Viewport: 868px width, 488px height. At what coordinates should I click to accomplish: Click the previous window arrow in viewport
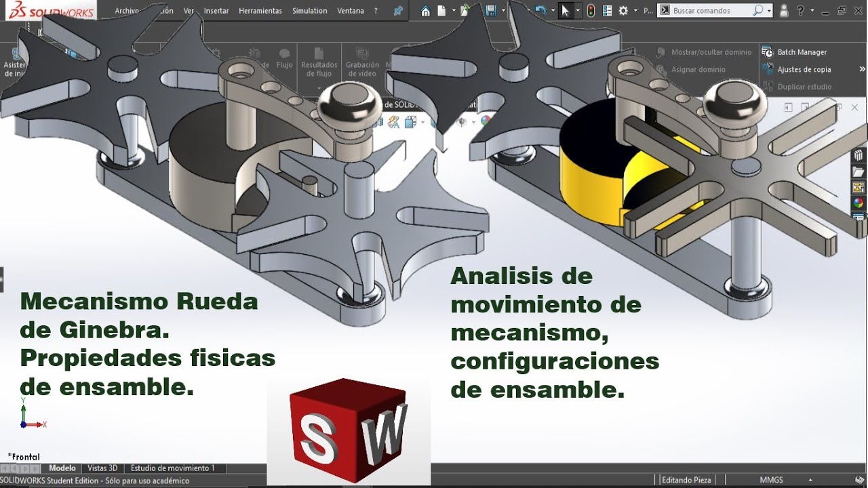pyautogui.click(x=789, y=107)
